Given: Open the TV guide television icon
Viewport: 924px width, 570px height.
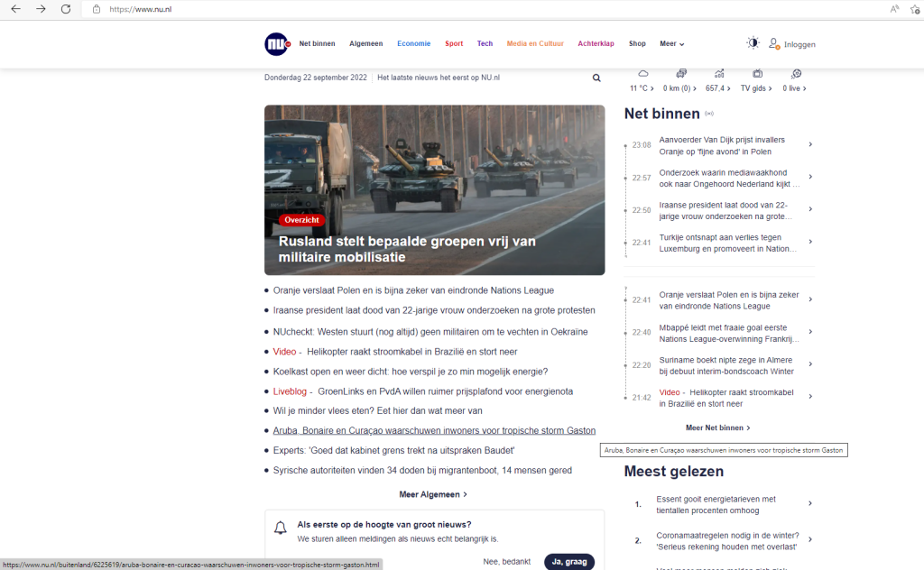Looking at the screenshot, I should coord(757,74).
